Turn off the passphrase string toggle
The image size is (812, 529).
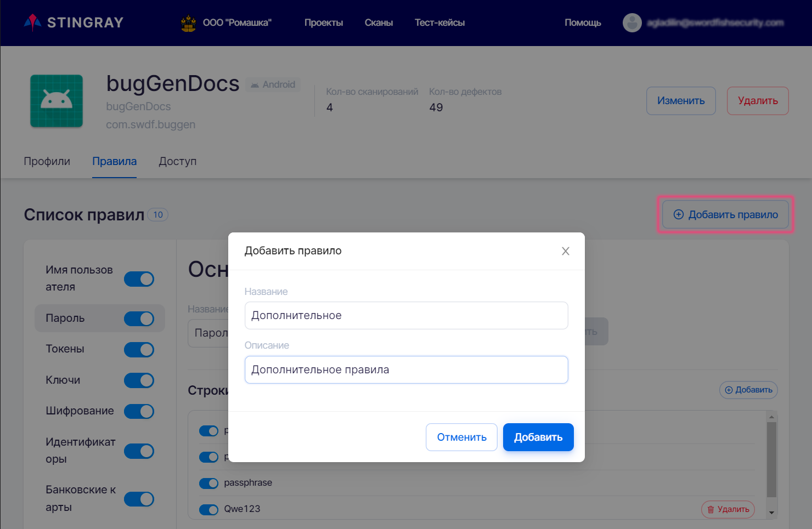pos(208,483)
